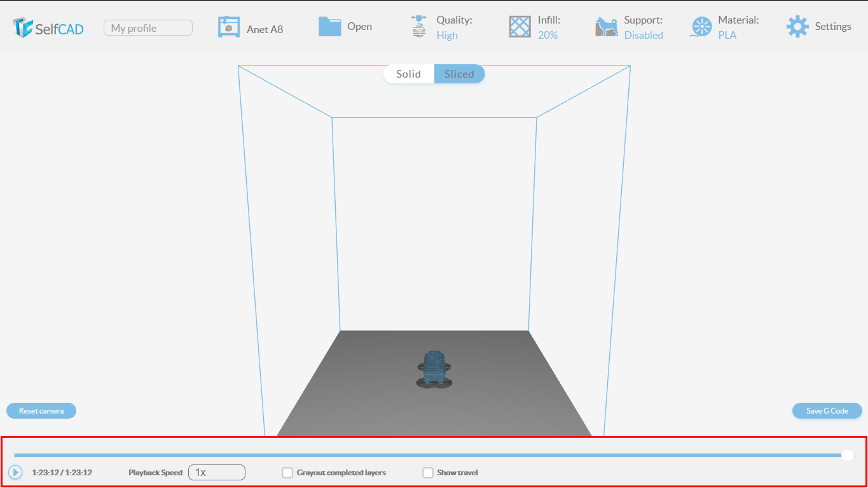868x488 pixels.
Task: Open the Settings label
Action: point(833,27)
